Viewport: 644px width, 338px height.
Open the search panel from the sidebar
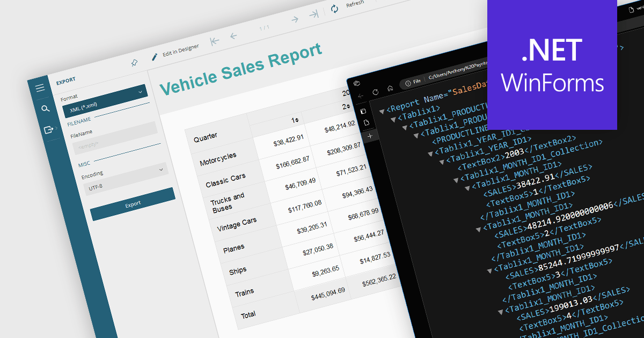tap(45, 109)
